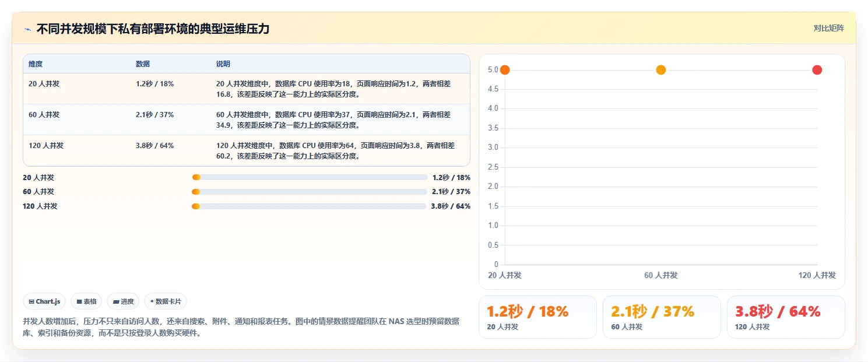Select the orange chart point for 20 人并发
Viewport: 868px width, 362px height.
coord(505,70)
